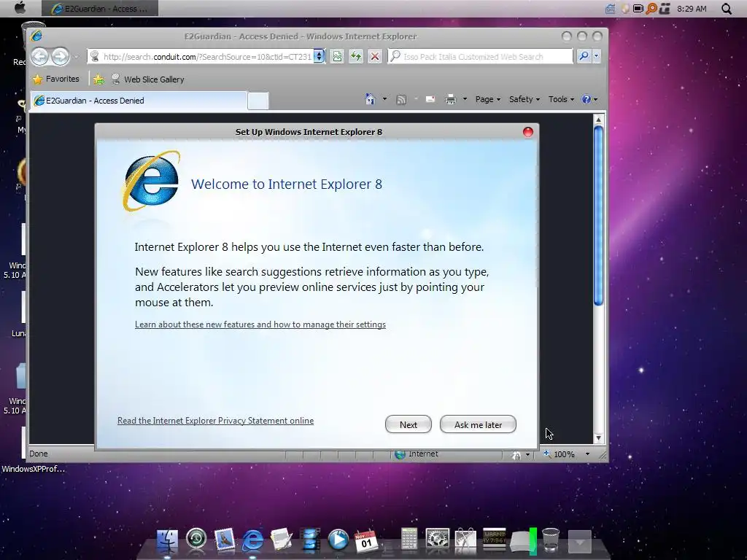This screenshot has width=747, height=560.
Task: Open Finder from the dock
Action: (x=167, y=540)
